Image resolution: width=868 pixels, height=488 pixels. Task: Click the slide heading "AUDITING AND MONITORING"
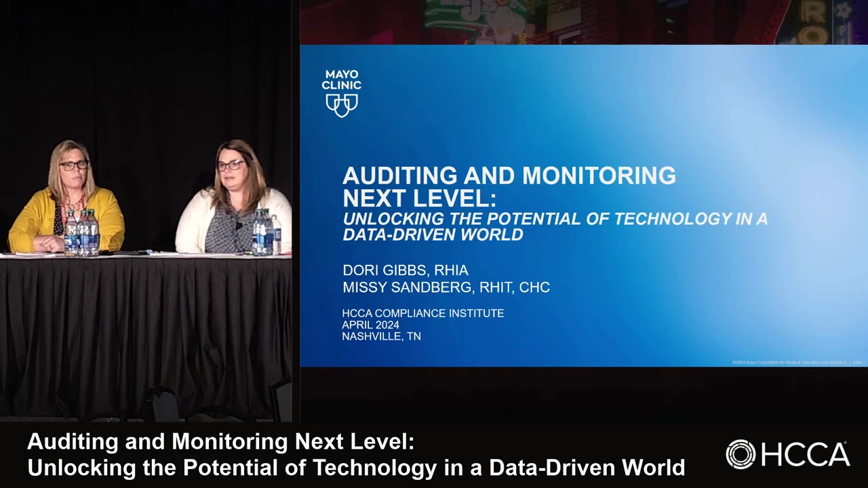(509, 176)
